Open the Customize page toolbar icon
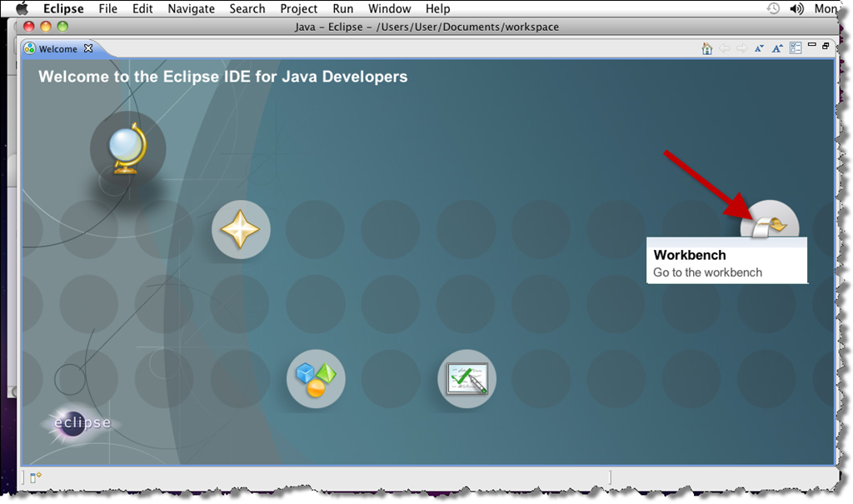Image resolution: width=853 pixels, height=504 pixels. click(x=796, y=47)
